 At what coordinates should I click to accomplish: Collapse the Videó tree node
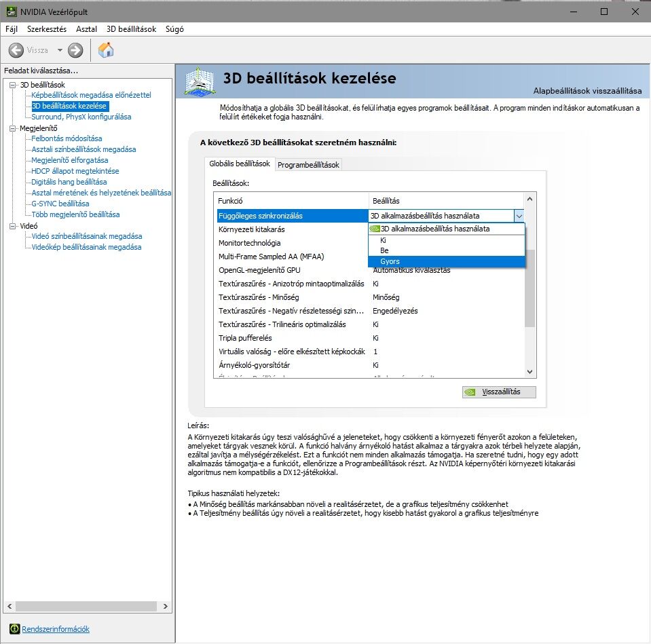click(13, 226)
